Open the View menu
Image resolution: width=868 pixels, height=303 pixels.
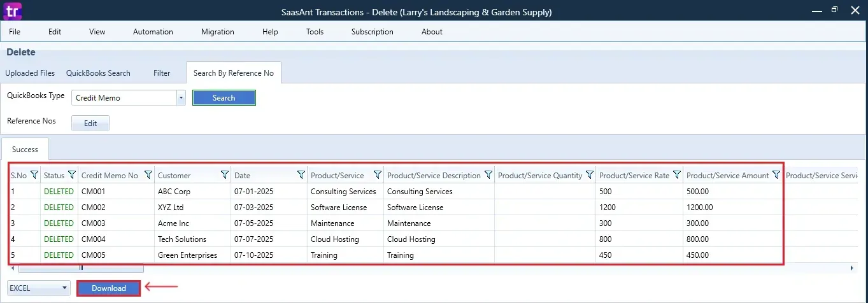click(x=97, y=32)
